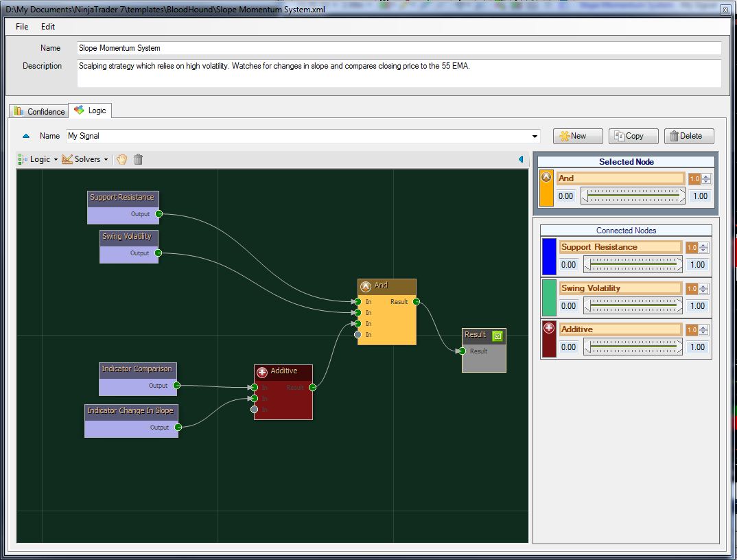Click the Support Resistance output connector
This screenshot has height=560, width=737.
[159, 214]
